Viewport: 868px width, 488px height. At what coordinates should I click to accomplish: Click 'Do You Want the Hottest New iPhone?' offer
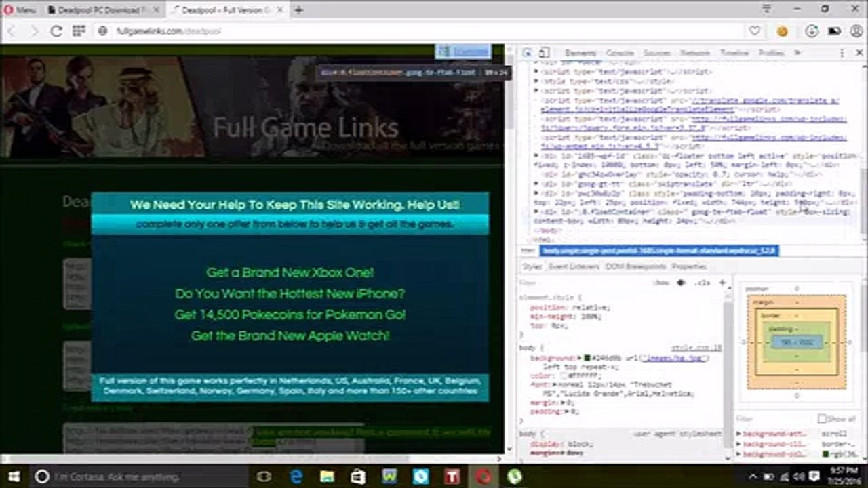click(290, 293)
